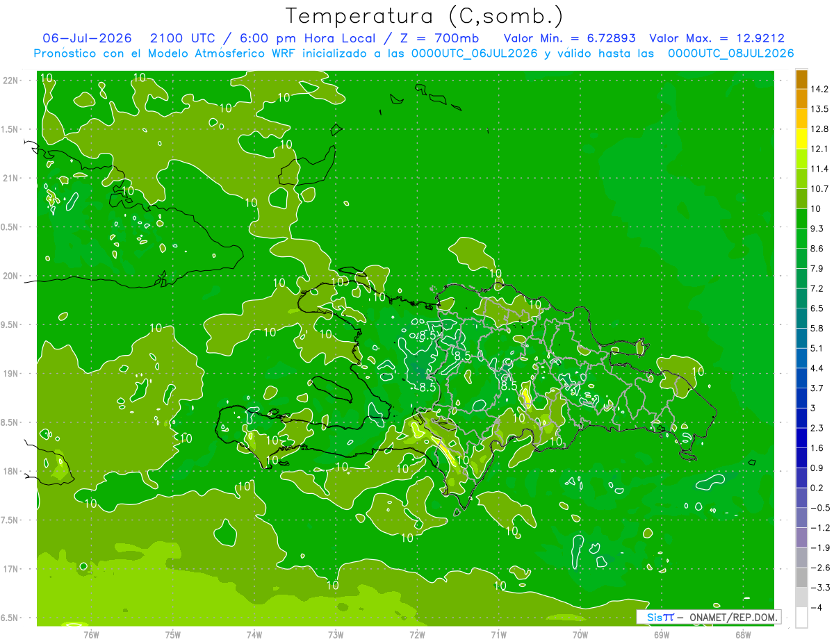
Task: Pick the blue swatch between 3.7 and 4.4
Action: pyautogui.click(x=801, y=379)
